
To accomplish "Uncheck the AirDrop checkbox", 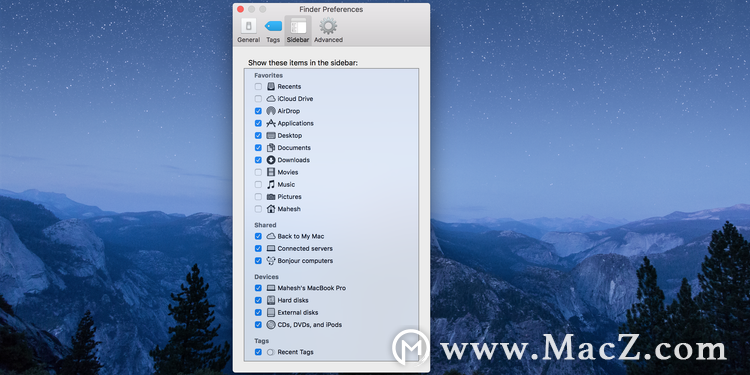I will 258,111.
